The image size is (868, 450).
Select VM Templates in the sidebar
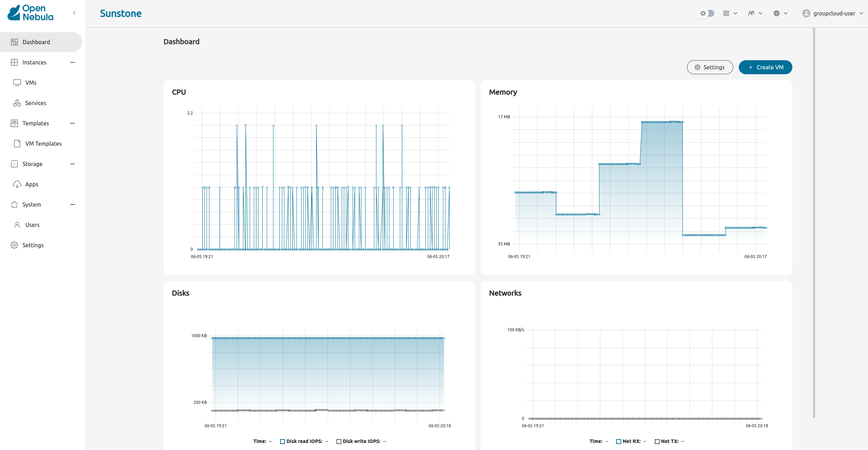click(43, 144)
